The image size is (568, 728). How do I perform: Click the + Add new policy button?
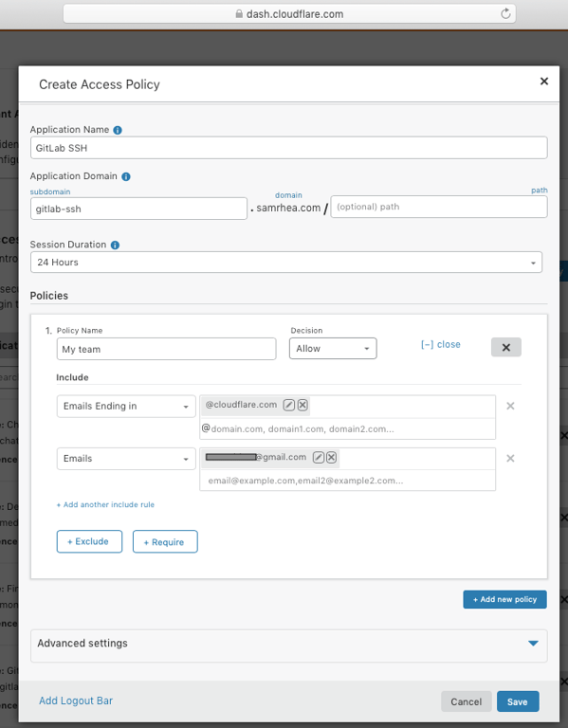tap(504, 599)
